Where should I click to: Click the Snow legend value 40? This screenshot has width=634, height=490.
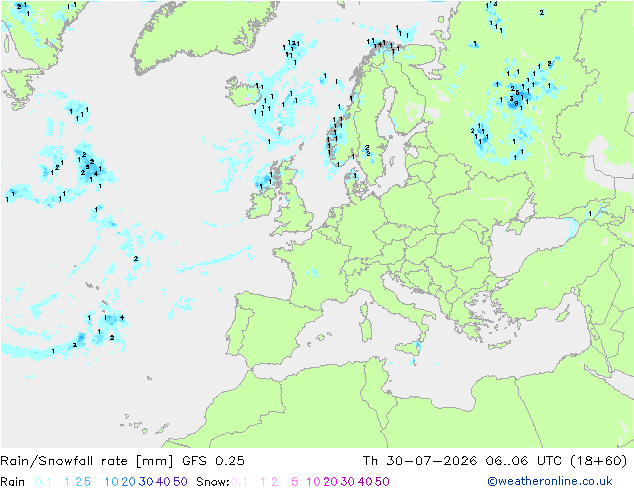(x=365, y=482)
